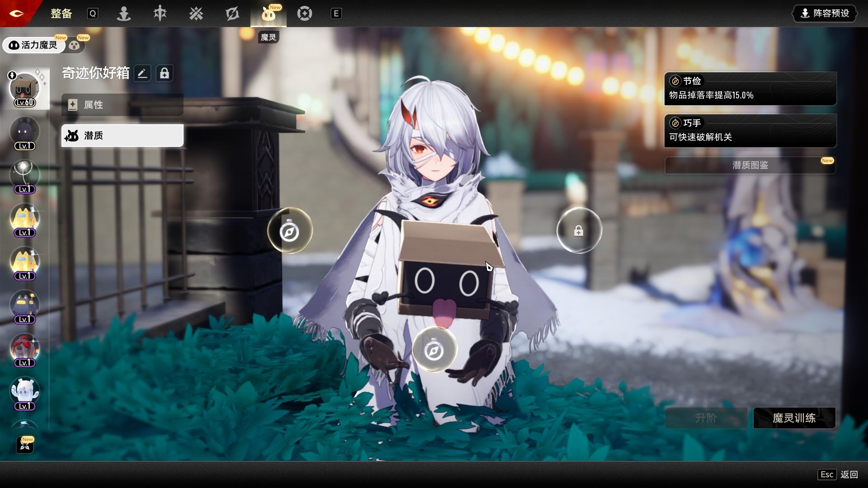Viewport: 868px width, 488px height.
Task: Toggle the lock icon beside the name
Action: point(165,73)
